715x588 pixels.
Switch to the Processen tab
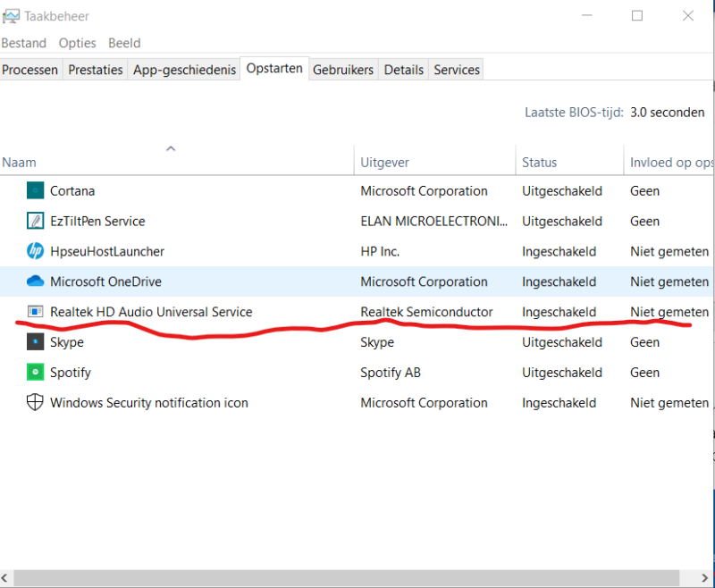coord(30,70)
